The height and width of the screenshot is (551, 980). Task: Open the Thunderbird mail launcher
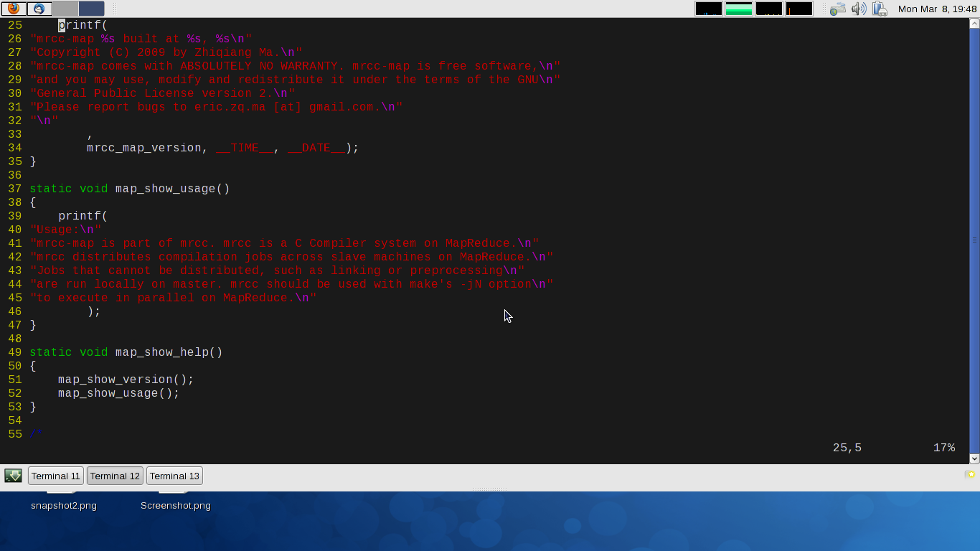coord(39,9)
